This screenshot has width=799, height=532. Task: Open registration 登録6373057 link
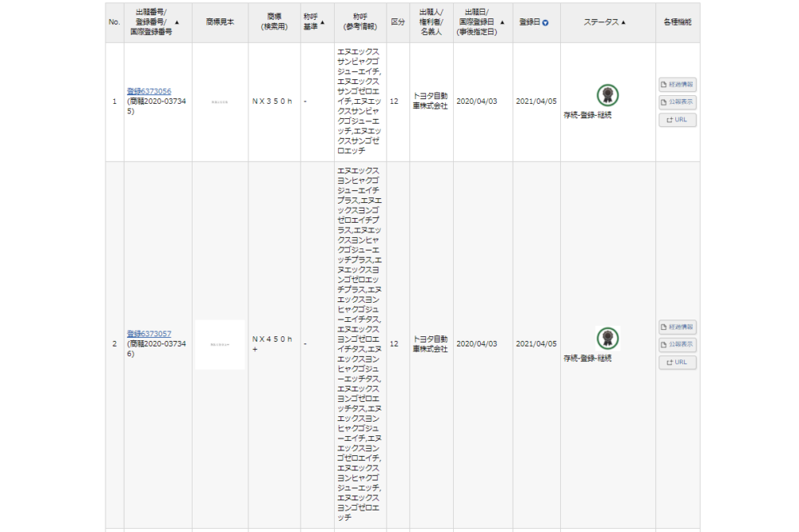coord(149,334)
